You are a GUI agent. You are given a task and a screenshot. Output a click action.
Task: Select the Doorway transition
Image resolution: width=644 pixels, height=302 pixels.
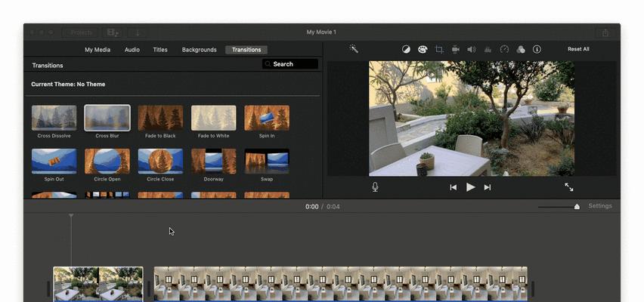point(214,162)
